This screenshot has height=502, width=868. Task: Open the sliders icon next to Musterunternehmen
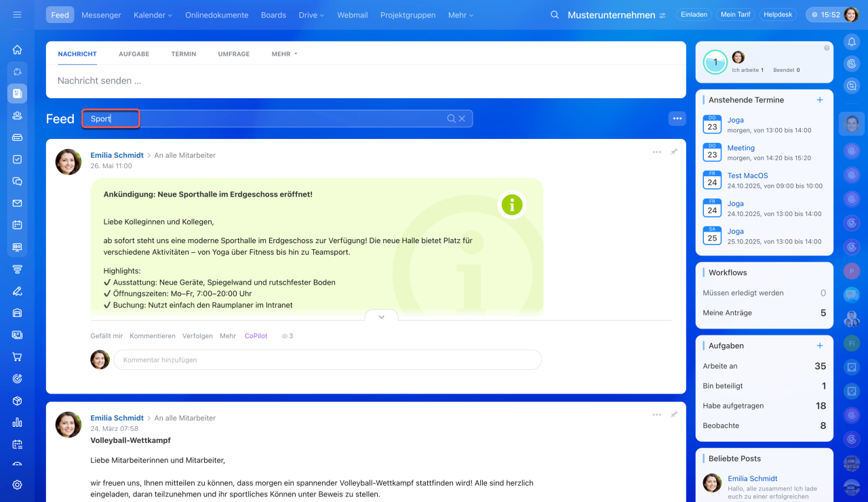[663, 15]
